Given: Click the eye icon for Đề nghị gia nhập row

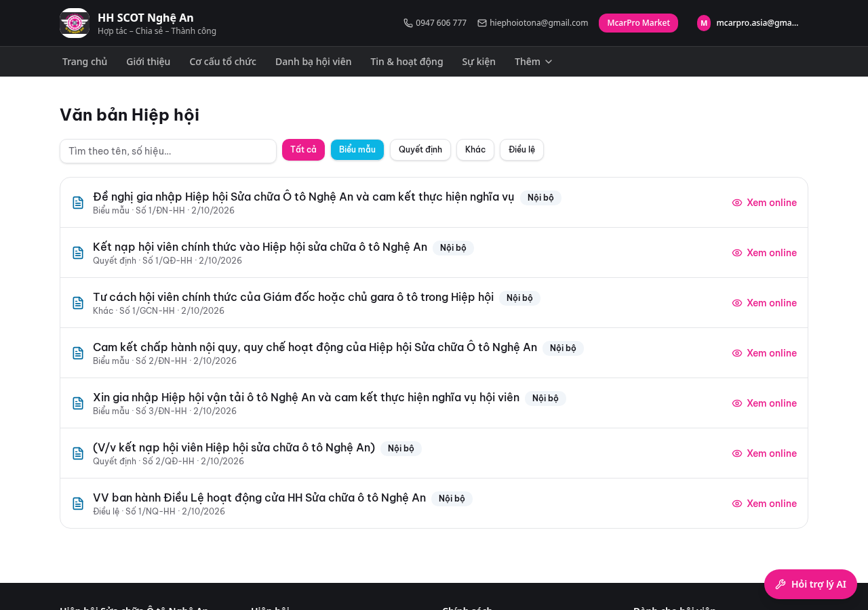Looking at the screenshot, I should [737, 203].
